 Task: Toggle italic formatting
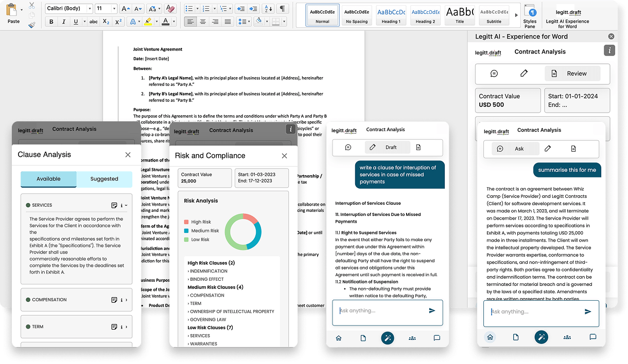[x=64, y=22]
